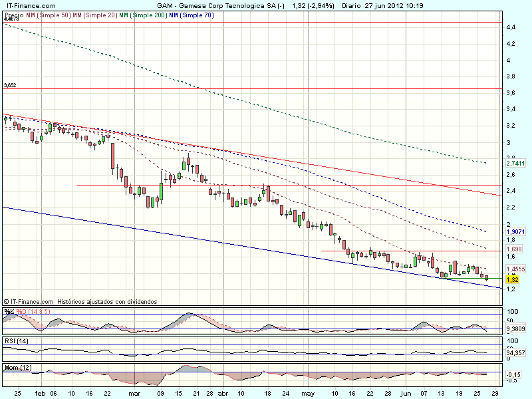Click the '09' date label on time axis
This screenshot has height=399, width=532.
coord(160,394)
